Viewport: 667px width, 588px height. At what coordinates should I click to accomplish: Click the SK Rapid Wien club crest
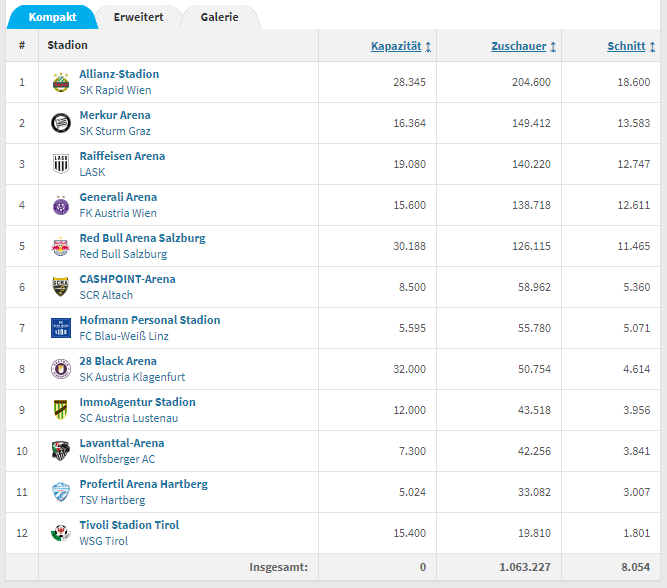(x=61, y=82)
